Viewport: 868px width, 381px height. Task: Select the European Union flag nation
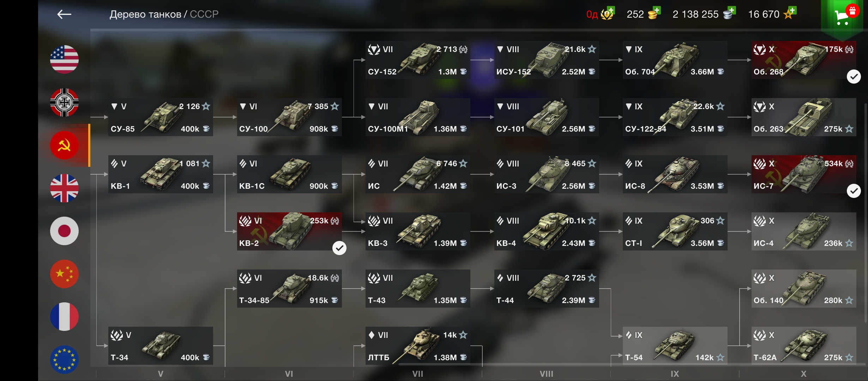click(x=64, y=359)
